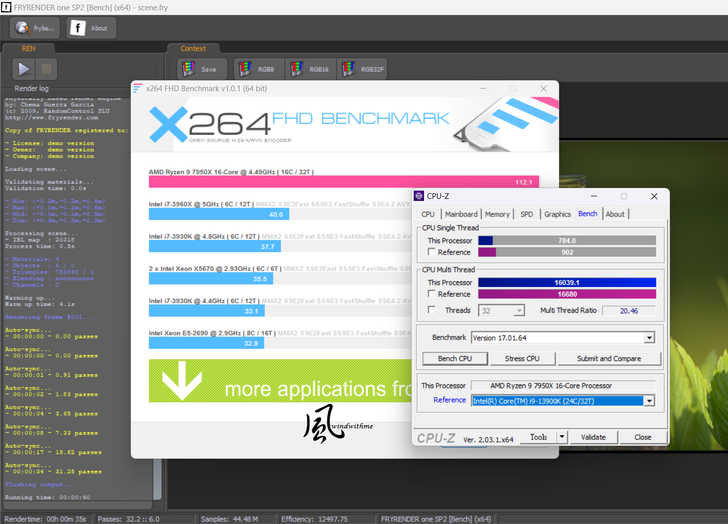Click the pink 112.1 Ryzen result bar
Screen dimensions: 728x524
(x=344, y=182)
